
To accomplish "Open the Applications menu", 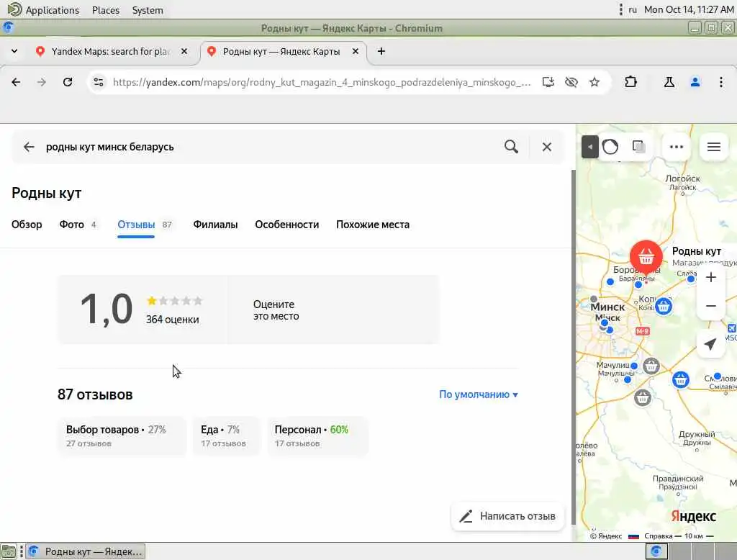I will (x=44, y=10).
